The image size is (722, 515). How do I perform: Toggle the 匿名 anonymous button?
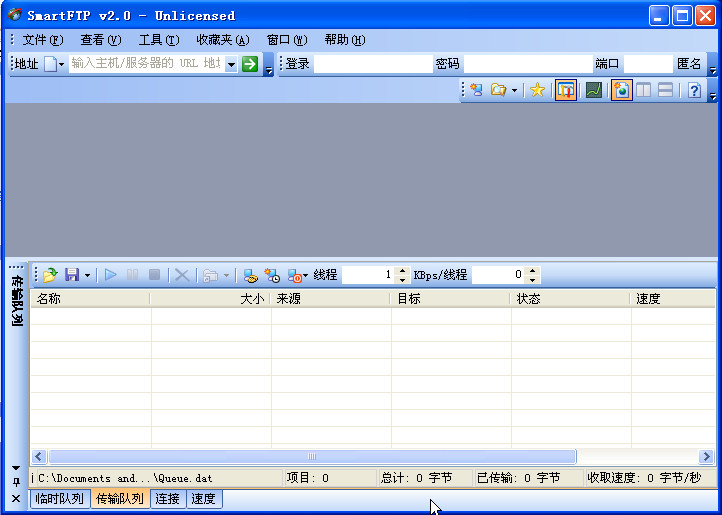pyautogui.click(x=689, y=64)
